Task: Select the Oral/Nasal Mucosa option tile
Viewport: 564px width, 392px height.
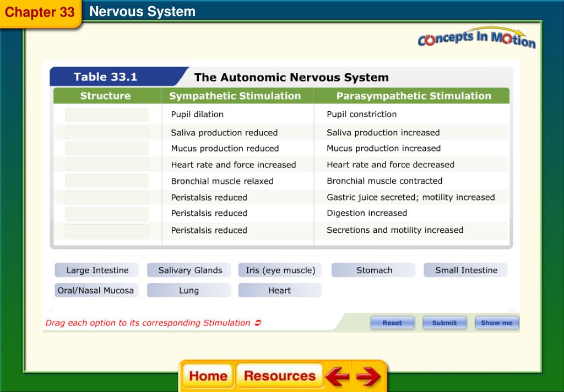Action: [96, 290]
